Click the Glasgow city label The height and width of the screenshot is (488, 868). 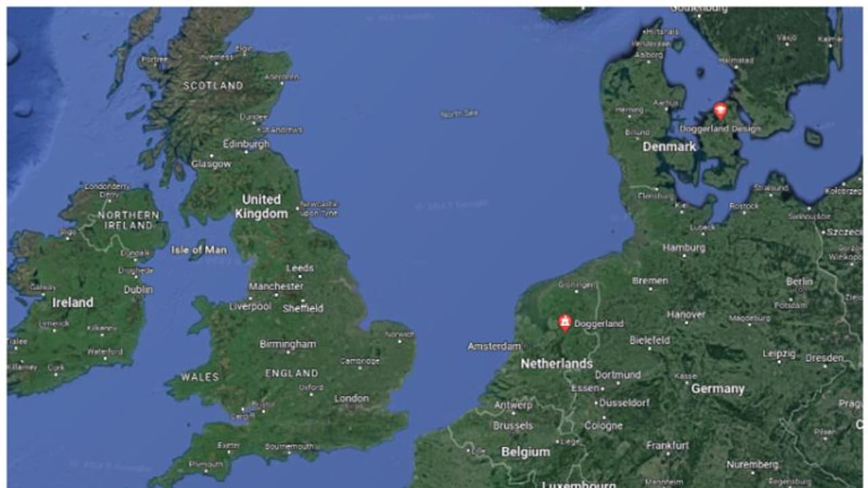tap(211, 164)
